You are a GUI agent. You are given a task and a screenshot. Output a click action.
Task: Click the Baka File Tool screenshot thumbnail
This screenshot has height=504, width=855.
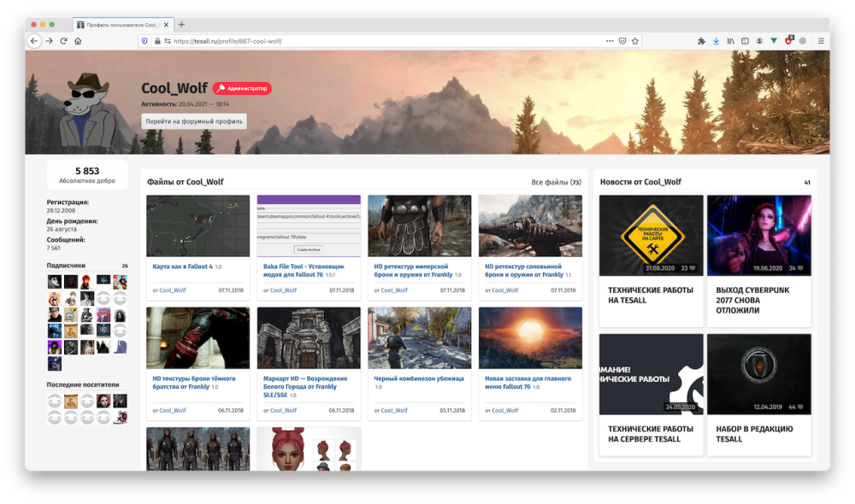click(x=309, y=226)
